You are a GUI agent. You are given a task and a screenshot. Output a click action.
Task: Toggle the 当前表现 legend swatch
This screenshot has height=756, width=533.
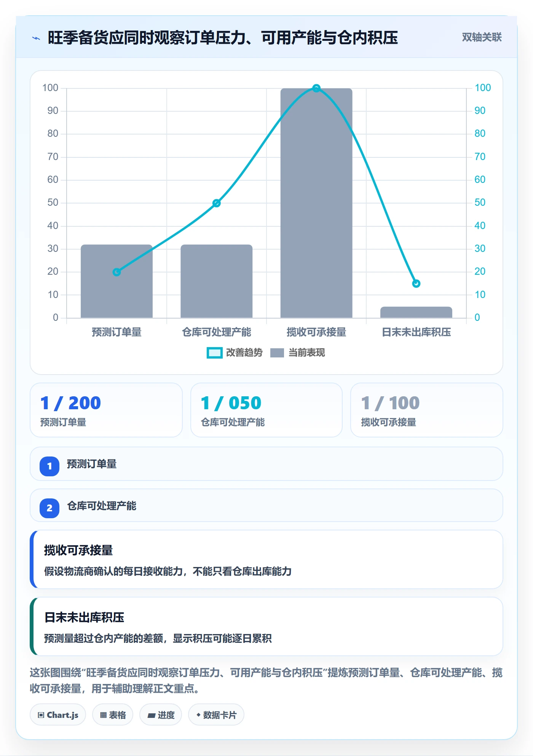tap(277, 353)
